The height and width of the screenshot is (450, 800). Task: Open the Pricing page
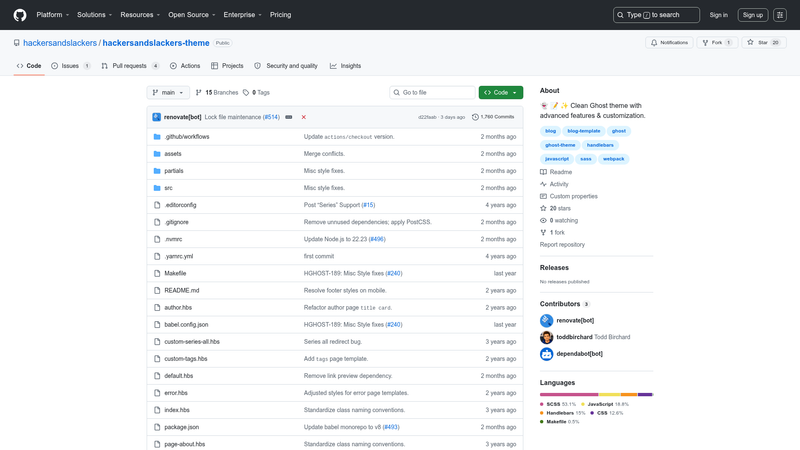(281, 15)
